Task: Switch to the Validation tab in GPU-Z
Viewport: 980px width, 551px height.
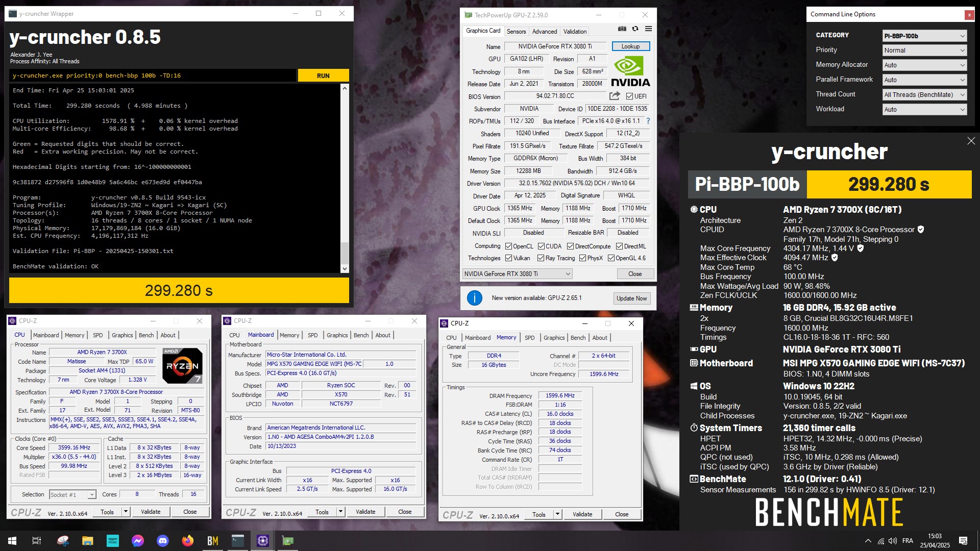Action: click(x=575, y=32)
